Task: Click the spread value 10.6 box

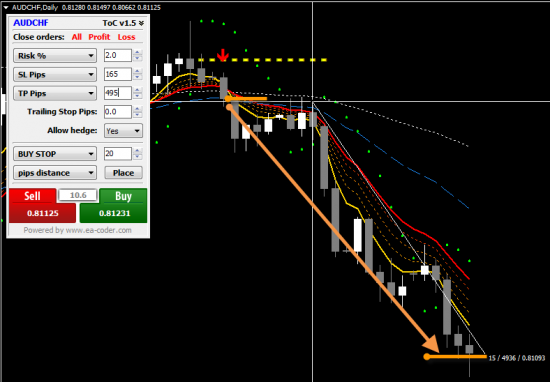Action: [78, 195]
